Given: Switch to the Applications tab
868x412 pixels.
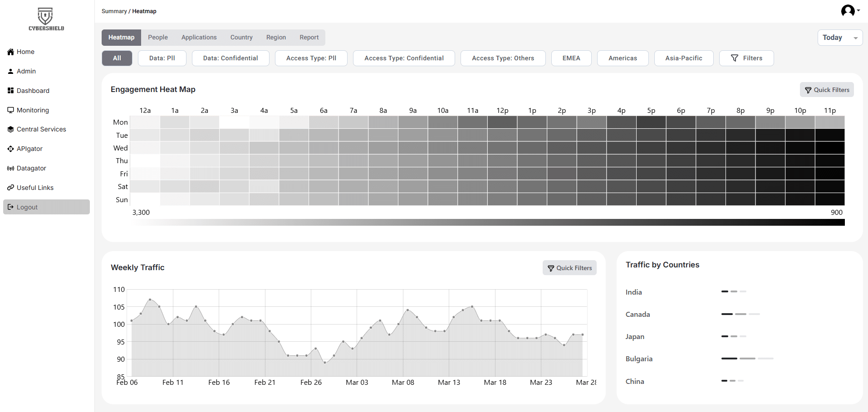Looking at the screenshot, I should 199,37.
